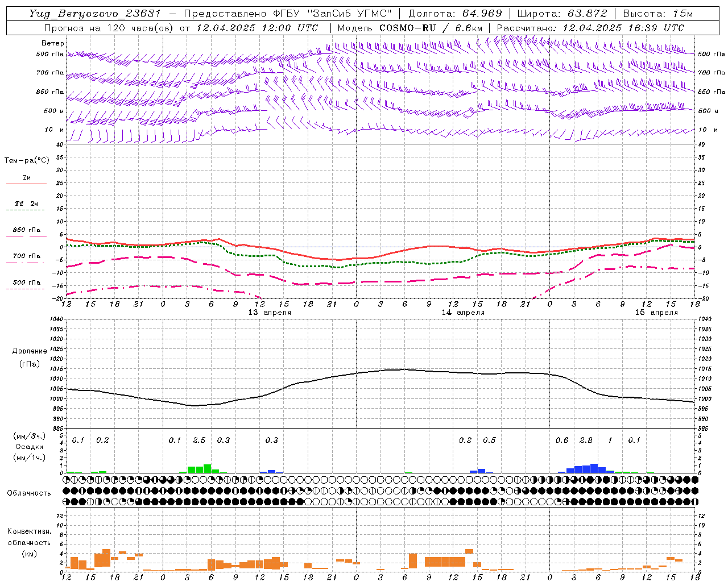Click the Тем-ра(°C) temperature label

pos(27,161)
